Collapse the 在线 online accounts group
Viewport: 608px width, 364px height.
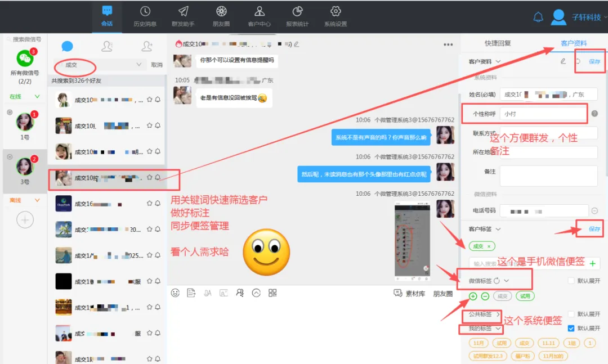[37, 97]
